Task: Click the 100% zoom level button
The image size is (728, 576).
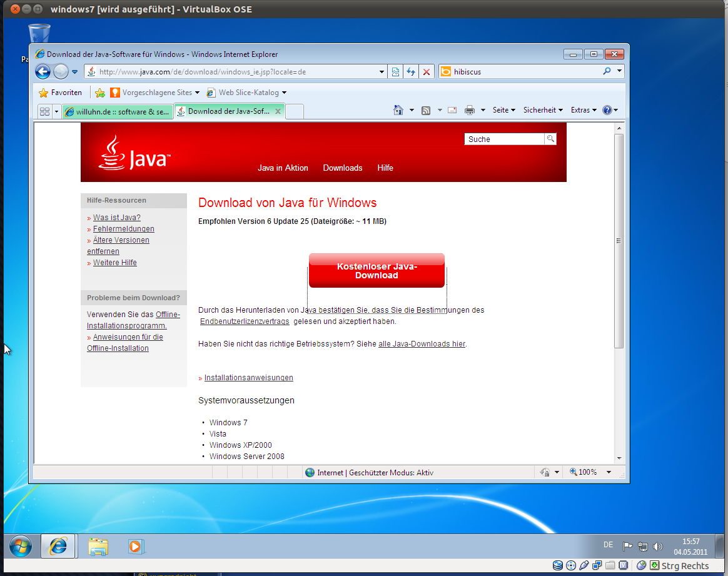Action: [584, 472]
